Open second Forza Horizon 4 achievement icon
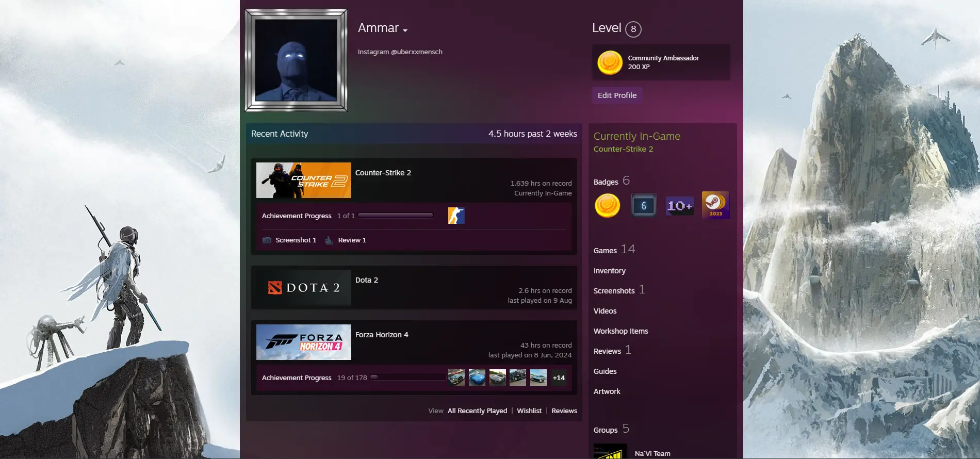 coord(477,378)
